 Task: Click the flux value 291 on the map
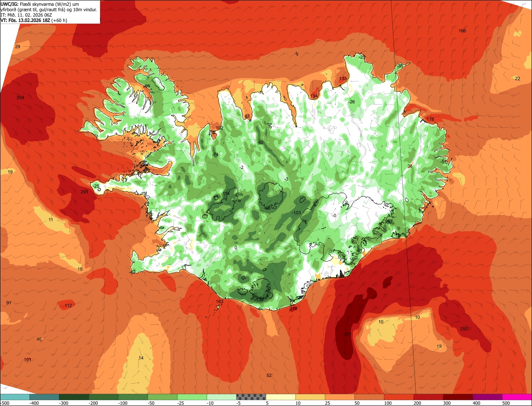[84, 192]
